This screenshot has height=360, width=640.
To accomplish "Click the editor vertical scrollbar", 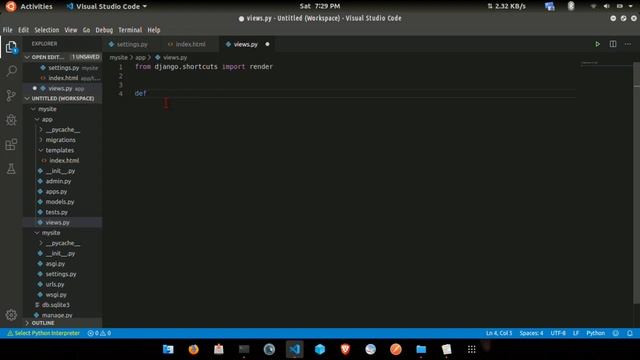I will click(637, 182).
